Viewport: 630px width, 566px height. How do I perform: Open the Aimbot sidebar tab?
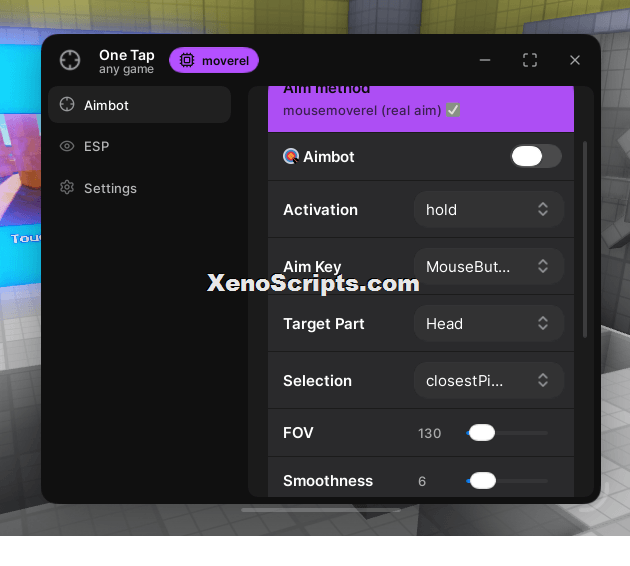[x=139, y=105]
